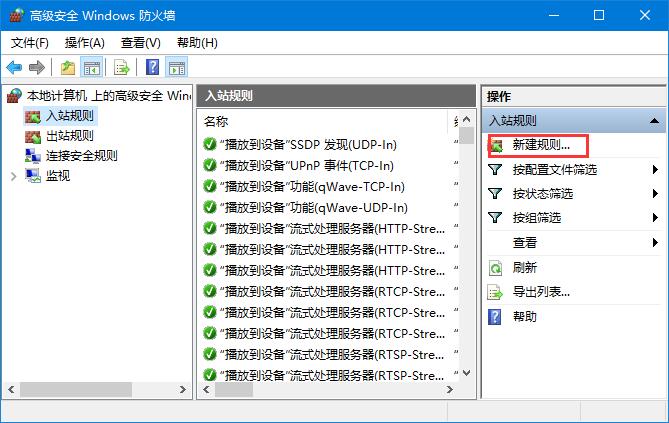Open the 文件(F) menu
This screenshot has width=669, height=423.
(29, 43)
